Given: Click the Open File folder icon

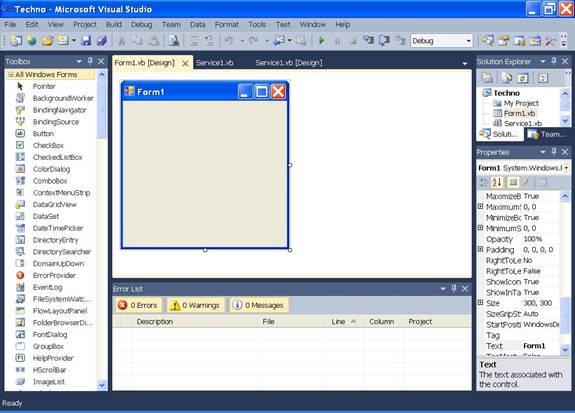Looking at the screenshot, I should click(x=47, y=41).
